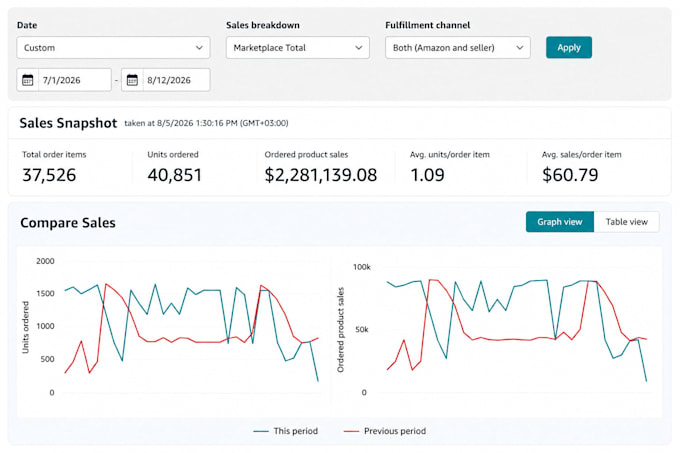Click Avg. sales/order item value $60.79
Screen dimensions: 680x453
click(570, 175)
